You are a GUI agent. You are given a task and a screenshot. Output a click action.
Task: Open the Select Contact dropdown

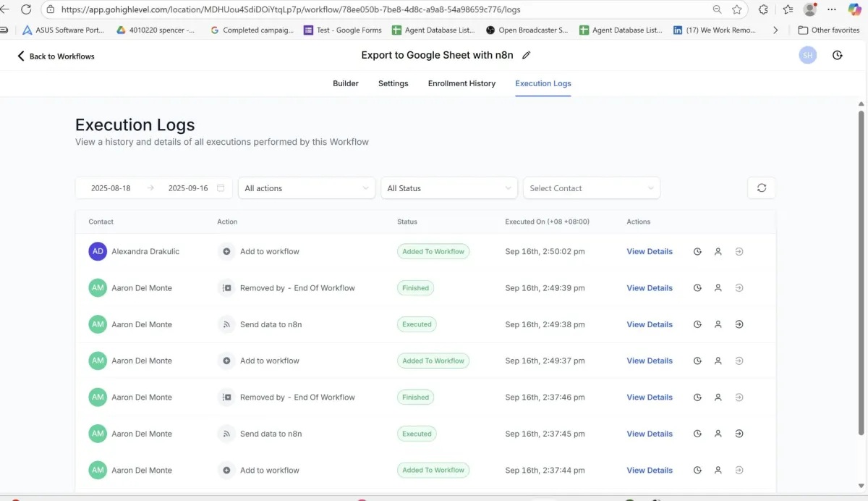(x=592, y=188)
